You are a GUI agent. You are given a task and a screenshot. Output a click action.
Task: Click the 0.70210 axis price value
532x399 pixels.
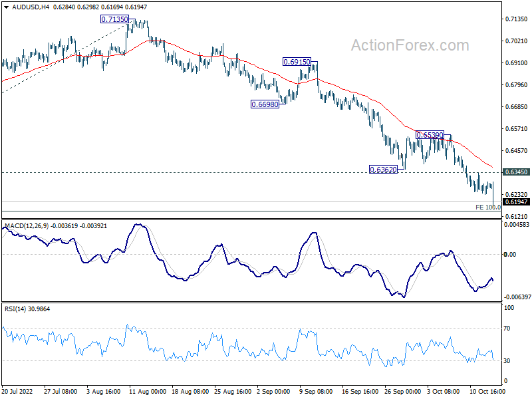[x=517, y=41]
